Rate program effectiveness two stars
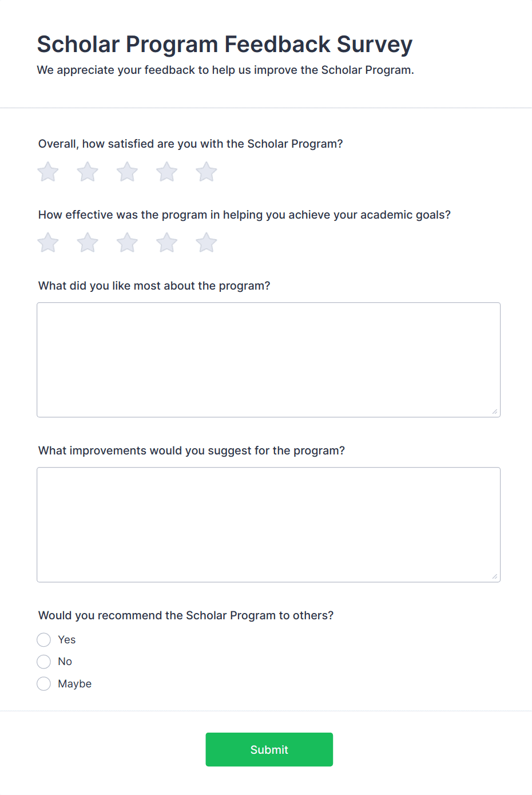Image resolution: width=532 pixels, height=795 pixels. 88,243
